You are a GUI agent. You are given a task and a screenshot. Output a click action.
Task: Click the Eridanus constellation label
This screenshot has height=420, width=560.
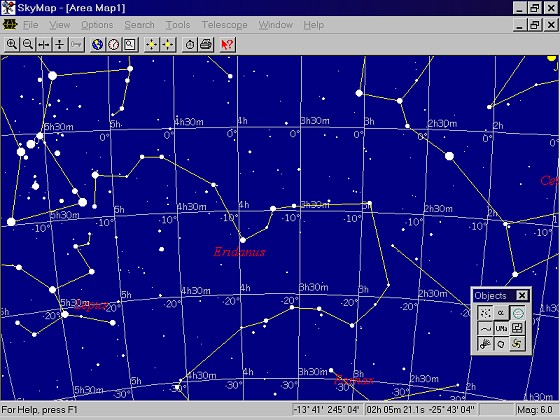click(240, 252)
